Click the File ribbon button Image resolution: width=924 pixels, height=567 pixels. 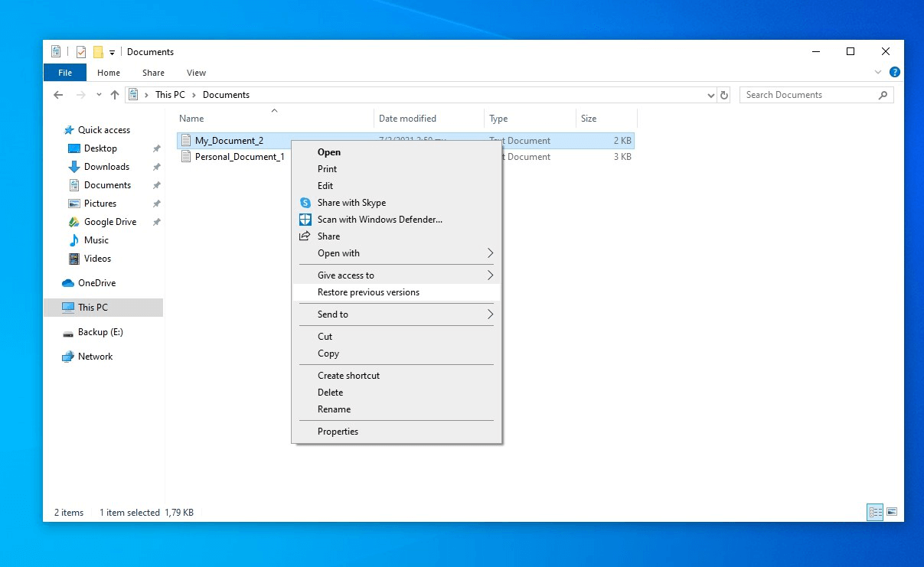(65, 73)
